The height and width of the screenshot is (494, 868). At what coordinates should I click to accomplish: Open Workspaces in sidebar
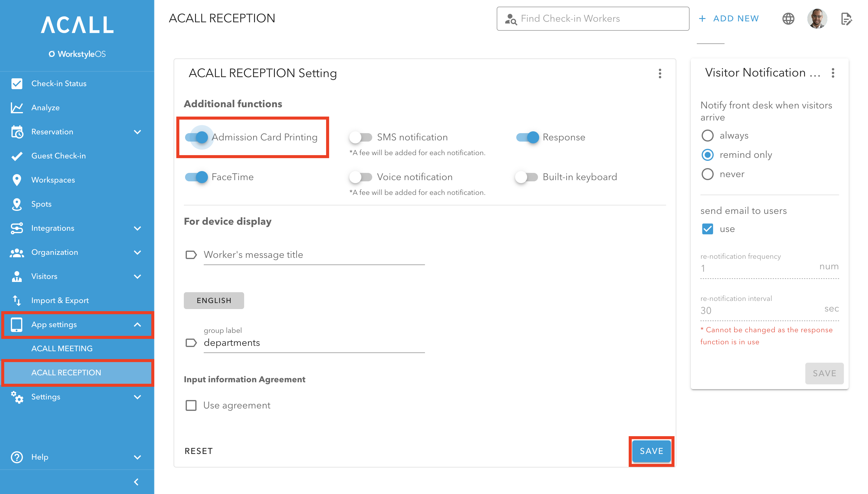[77, 180]
